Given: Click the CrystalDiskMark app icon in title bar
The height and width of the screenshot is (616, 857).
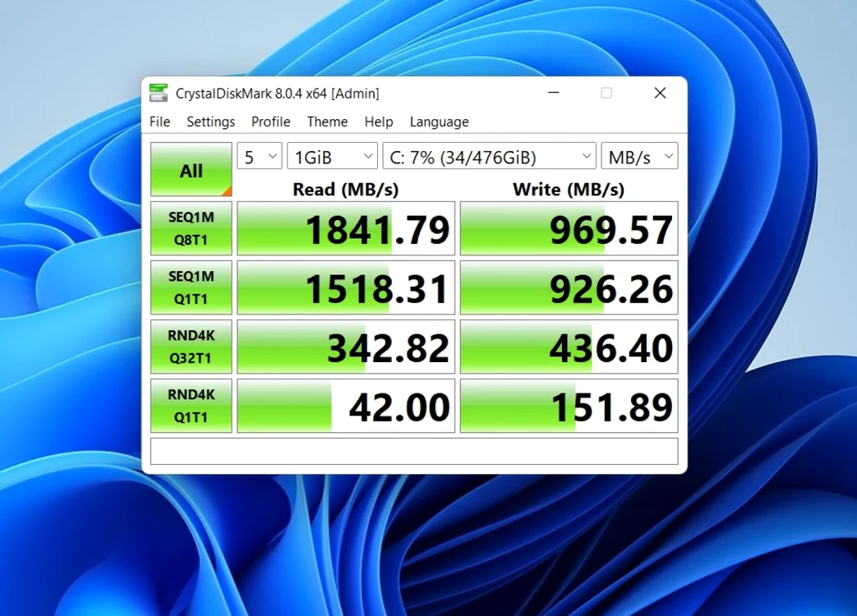Looking at the screenshot, I should coord(159,93).
